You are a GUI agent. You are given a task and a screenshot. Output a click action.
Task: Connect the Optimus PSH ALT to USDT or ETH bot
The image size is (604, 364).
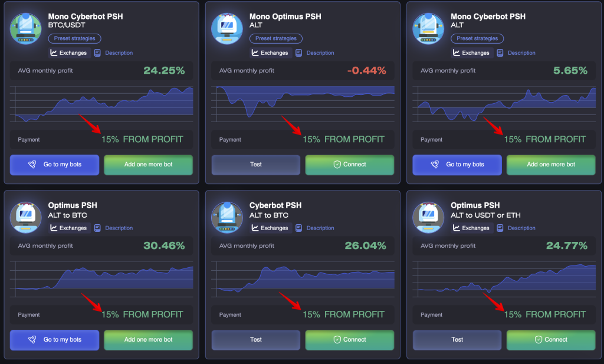click(x=551, y=340)
